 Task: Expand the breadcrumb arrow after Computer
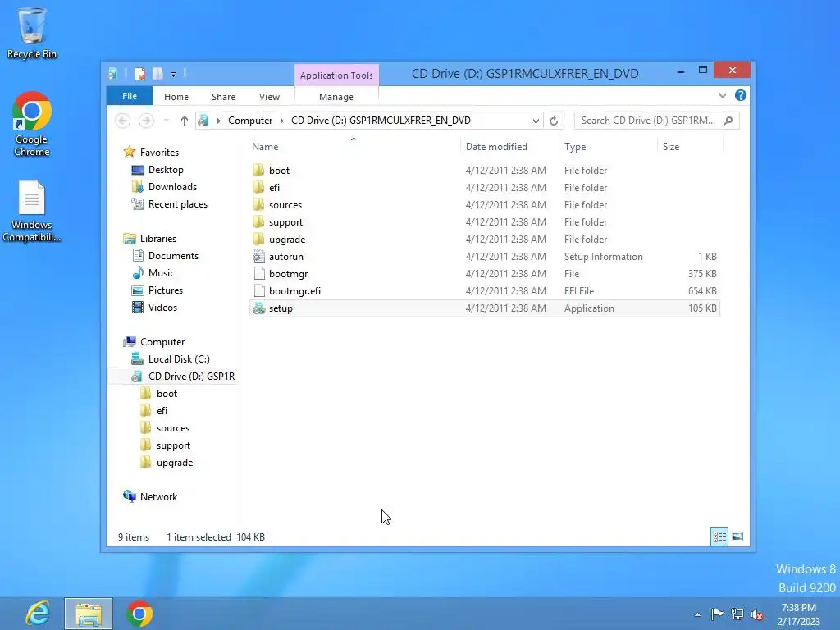click(282, 121)
